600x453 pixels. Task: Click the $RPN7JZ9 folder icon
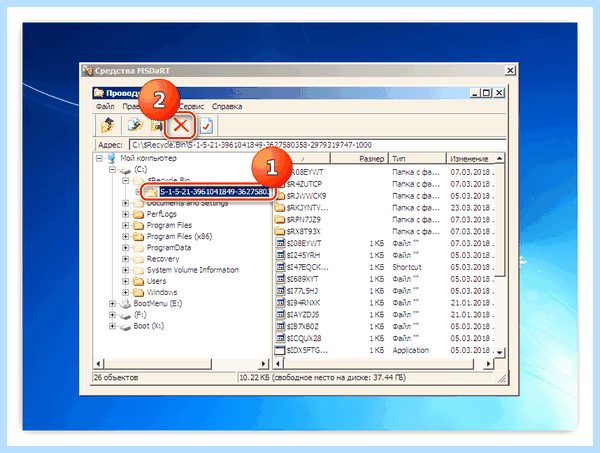point(280,220)
